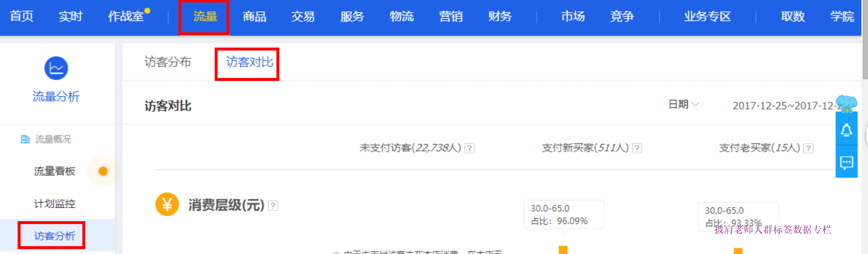Open 流量 in the top navigation
The width and height of the screenshot is (868, 254).
coord(205,17)
